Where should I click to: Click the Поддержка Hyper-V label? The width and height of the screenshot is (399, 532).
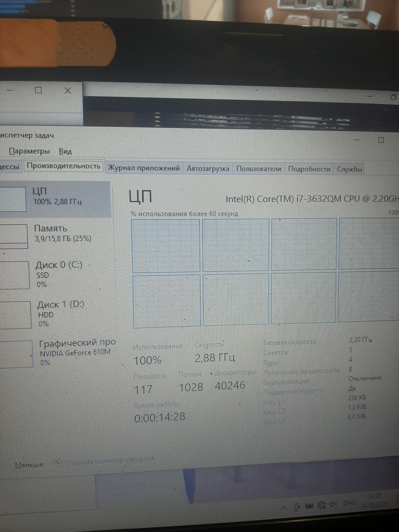click(293, 392)
